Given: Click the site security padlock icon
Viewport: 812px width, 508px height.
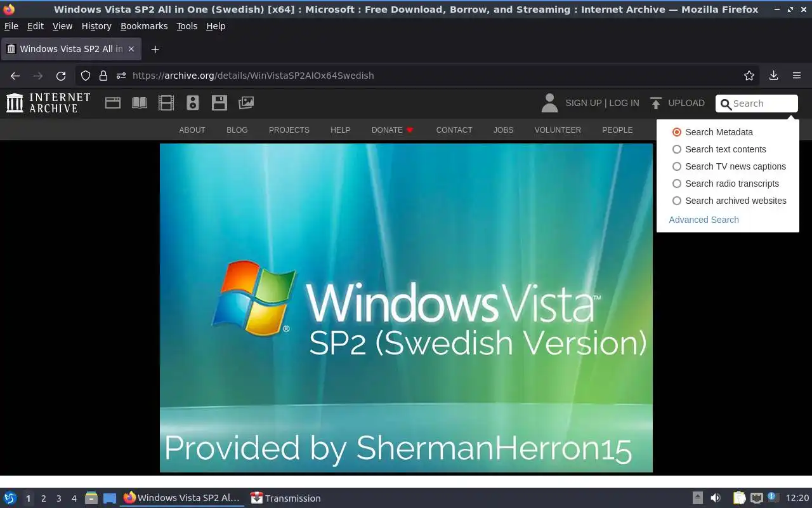Looking at the screenshot, I should [x=103, y=76].
